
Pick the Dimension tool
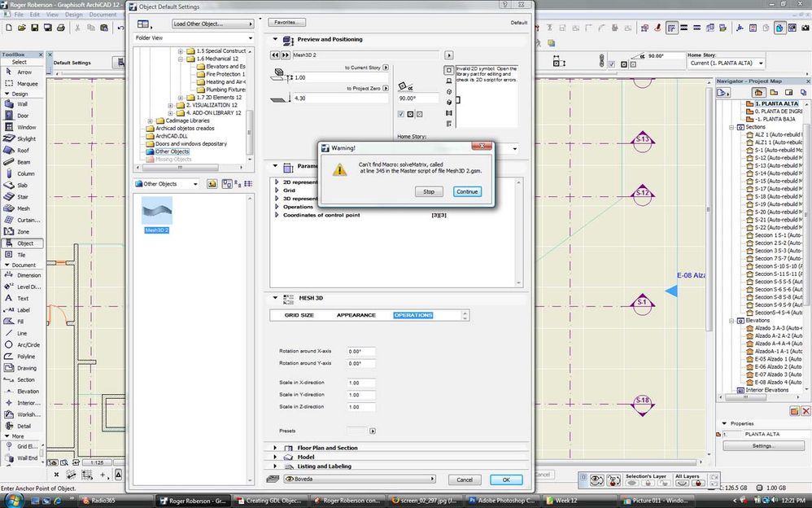pyautogui.click(x=28, y=275)
